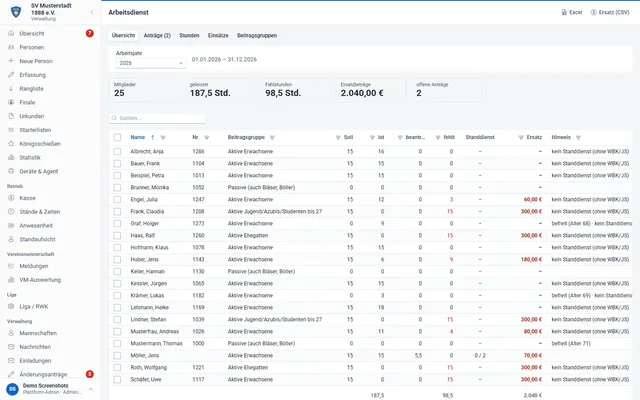Open Einladungen envelope icon
Image resolution: width=640 pixels, height=400 pixels.
(x=11, y=360)
